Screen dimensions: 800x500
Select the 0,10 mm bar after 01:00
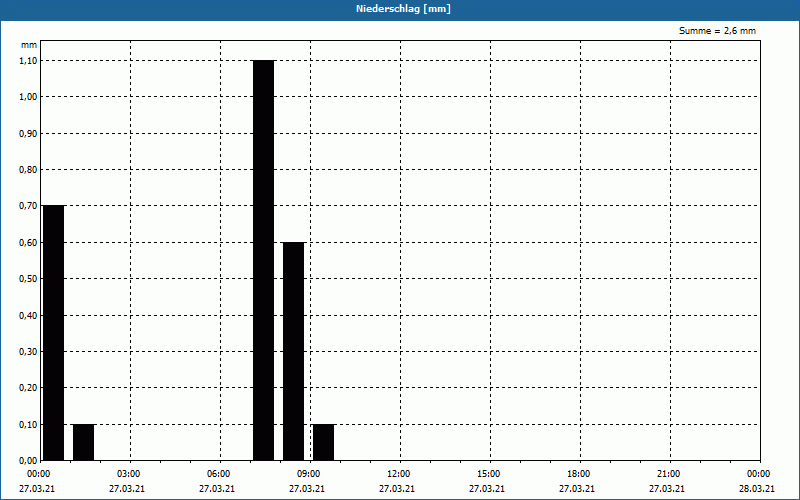pos(84,442)
